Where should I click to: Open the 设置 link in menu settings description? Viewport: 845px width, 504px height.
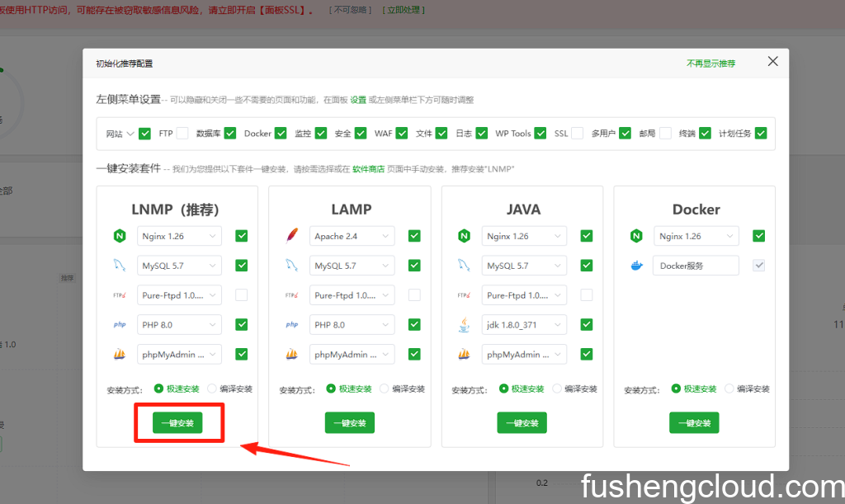coord(358,100)
